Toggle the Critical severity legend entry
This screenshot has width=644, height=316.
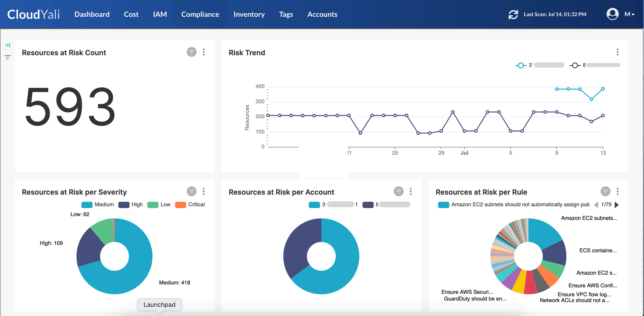190,204
